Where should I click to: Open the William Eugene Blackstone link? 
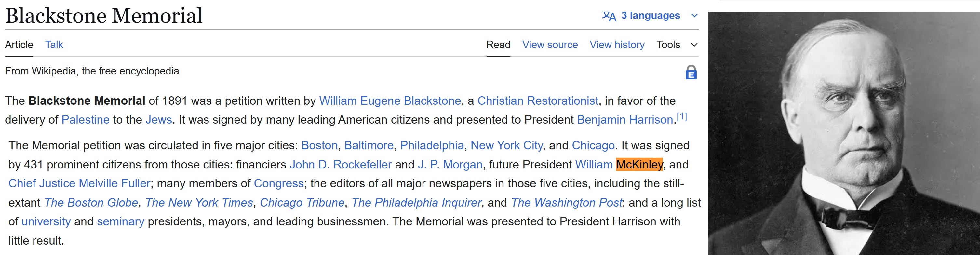click(x=390, y=101)
